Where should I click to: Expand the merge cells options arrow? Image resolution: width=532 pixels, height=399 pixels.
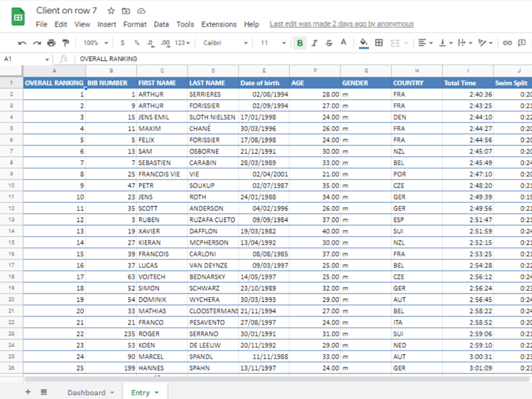point(406,43)
